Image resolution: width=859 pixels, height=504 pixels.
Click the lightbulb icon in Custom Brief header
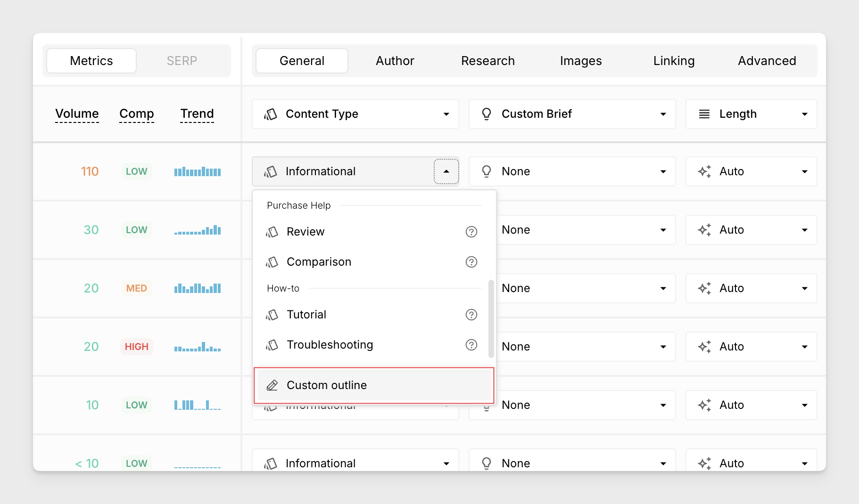[487, 114]
